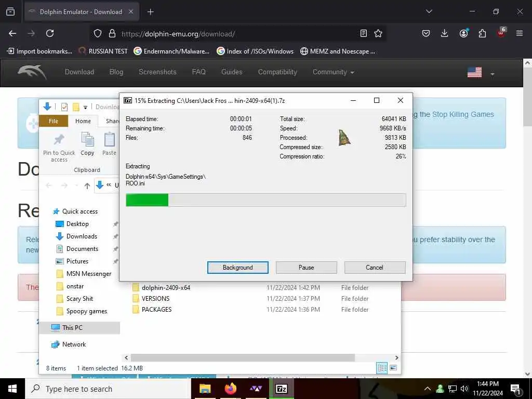Open the File tab in Explorer
This screenshot has width=532, height=399.
54,121
